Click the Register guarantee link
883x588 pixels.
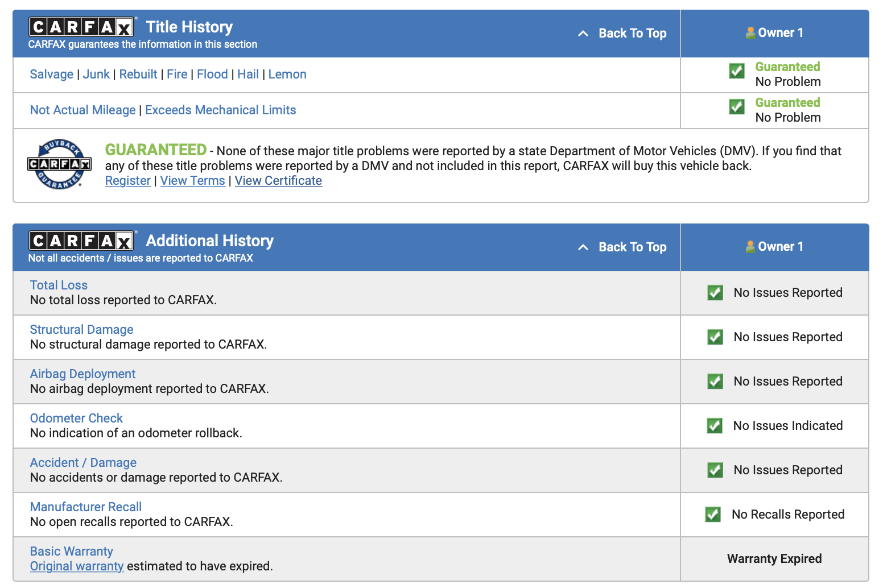(128, 180)
